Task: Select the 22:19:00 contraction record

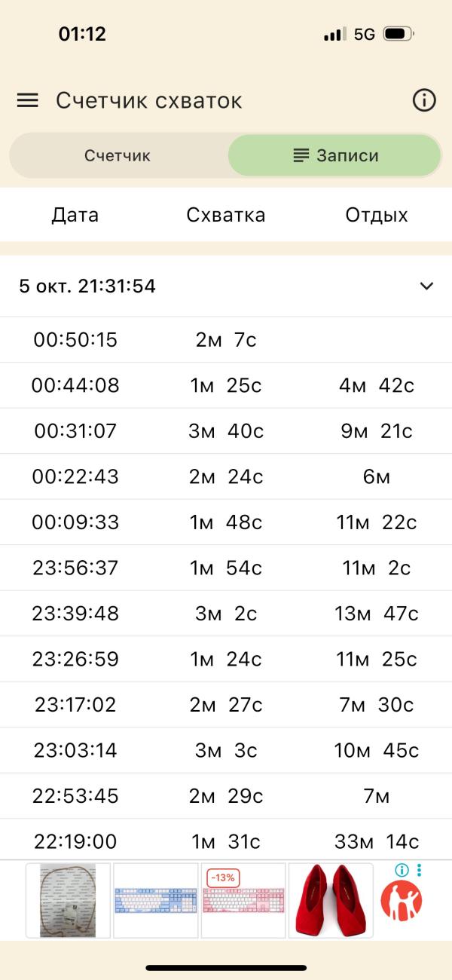Action: 75,841
